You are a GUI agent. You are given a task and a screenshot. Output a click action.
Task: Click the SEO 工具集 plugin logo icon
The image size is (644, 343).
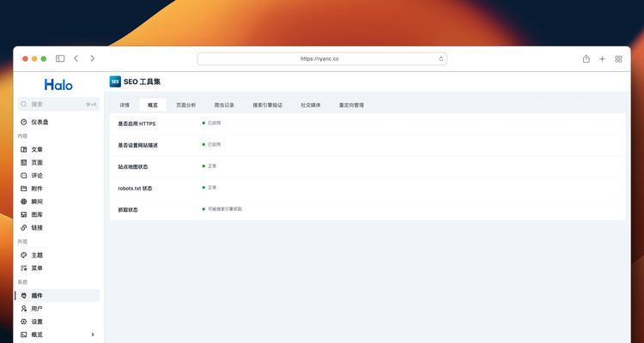[x=115, y=81]
